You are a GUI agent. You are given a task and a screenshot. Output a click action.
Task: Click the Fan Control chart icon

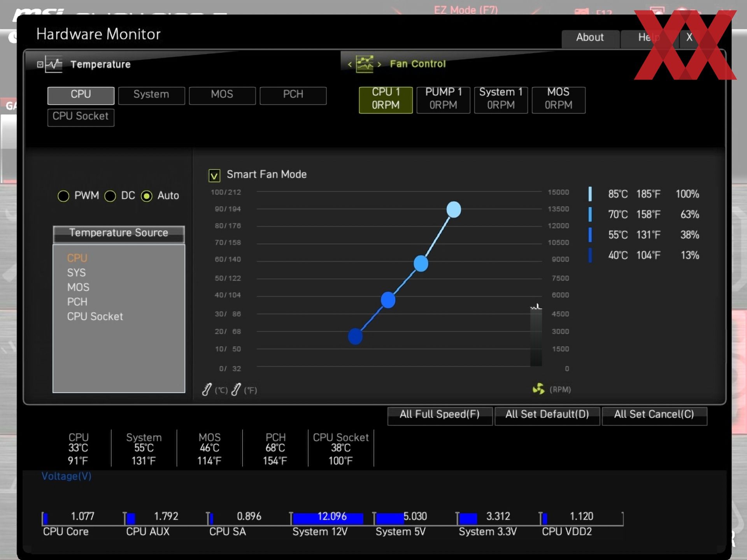pyautogui.click(x=365, y=64)
